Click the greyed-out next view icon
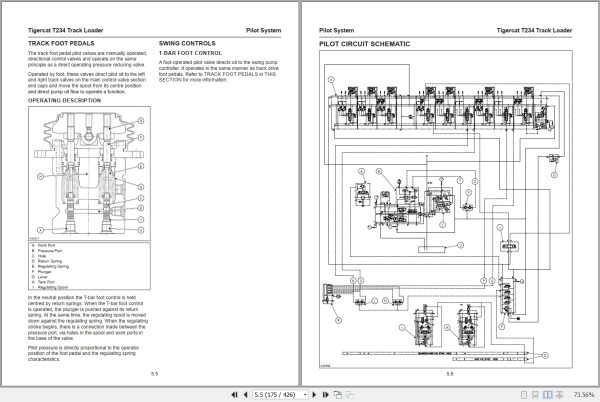The height and width of the screenshot is (402, 600). coord(349,394)
